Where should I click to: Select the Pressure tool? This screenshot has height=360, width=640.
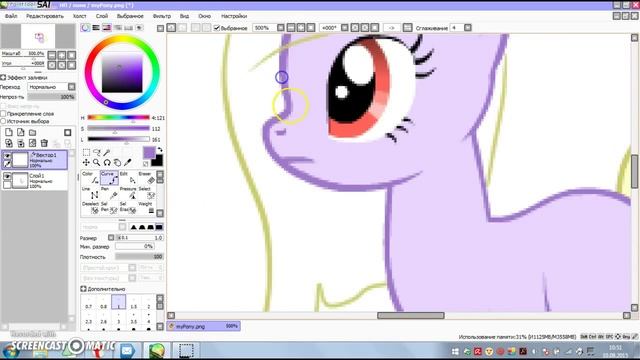128,193
